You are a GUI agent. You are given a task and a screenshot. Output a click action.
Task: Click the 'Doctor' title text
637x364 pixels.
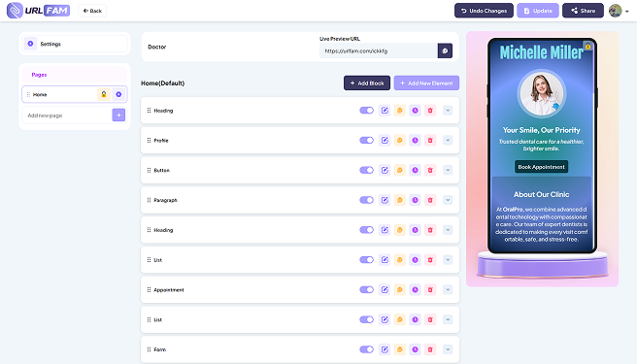(156, 47)
